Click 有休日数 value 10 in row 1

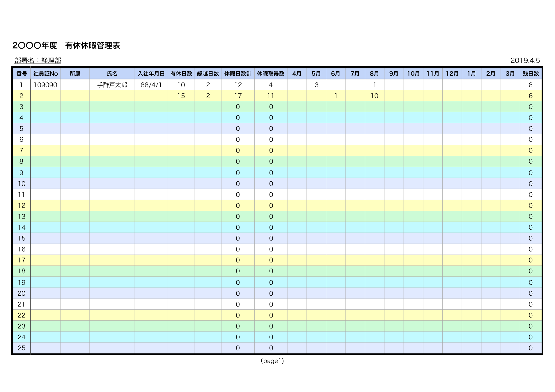[x=181, y=85]
